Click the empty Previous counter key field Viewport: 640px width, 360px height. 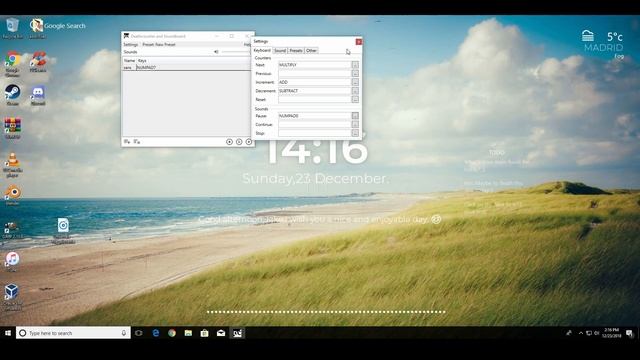click(315, 73)
